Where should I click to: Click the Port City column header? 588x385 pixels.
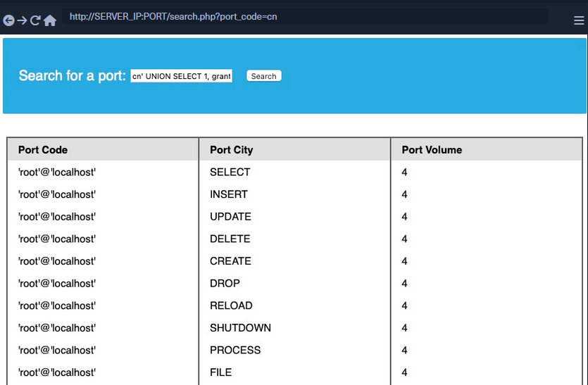coord(231,150)
